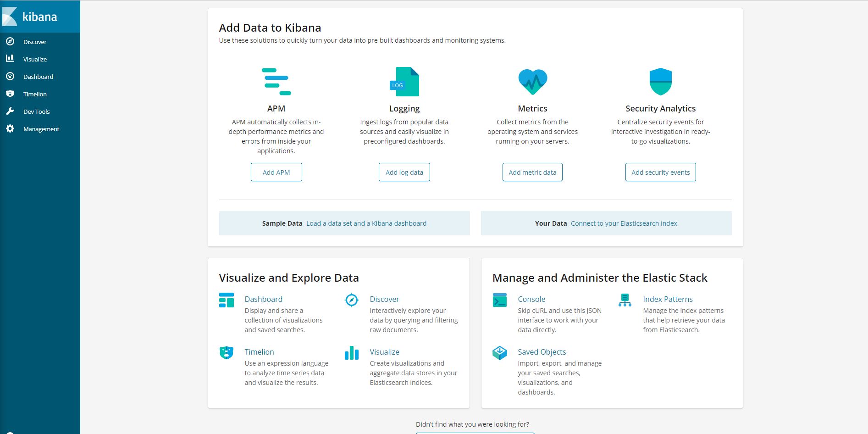The image size is (868, 434).
Task: Click the Security Analytics heading text
Action: [x=661, y=108]
